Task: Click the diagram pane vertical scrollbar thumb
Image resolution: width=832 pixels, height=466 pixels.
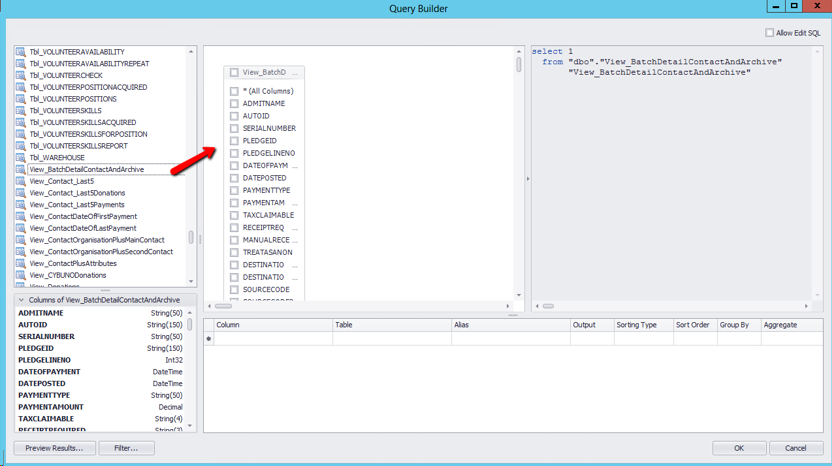Action: pyautogui.click(x=518, y=65)
